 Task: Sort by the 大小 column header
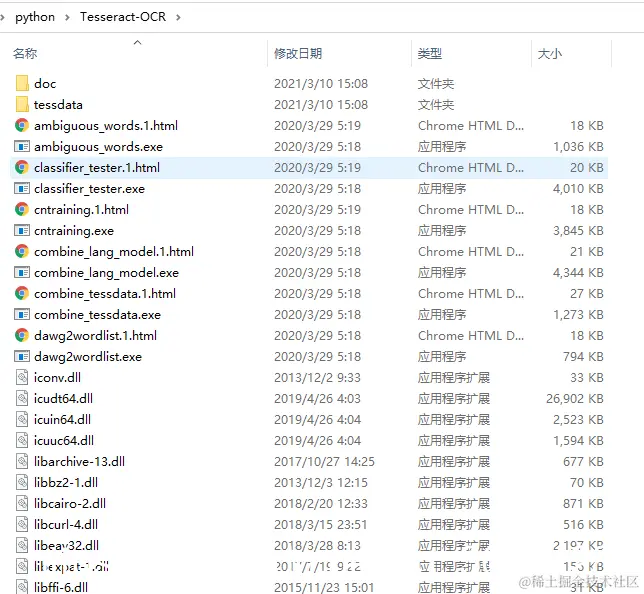[x=550, y=53]
